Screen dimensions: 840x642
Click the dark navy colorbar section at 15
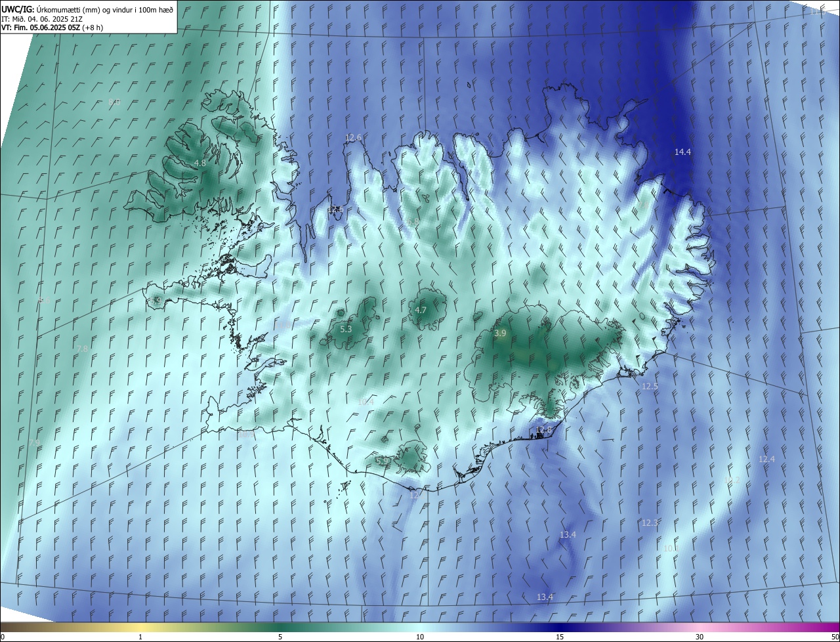(x=560, y=628)
